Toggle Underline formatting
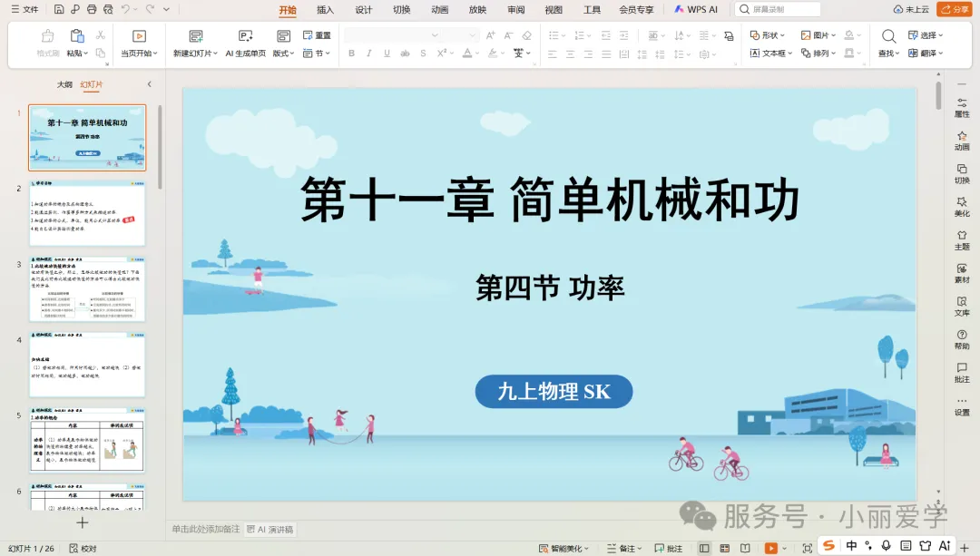 point(387,54)
